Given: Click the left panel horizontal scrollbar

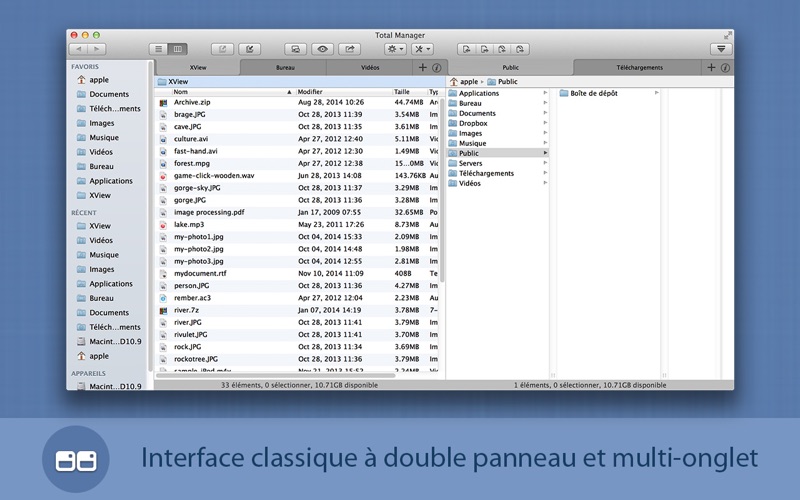Looking at the screenshot, I should (276, 376).
